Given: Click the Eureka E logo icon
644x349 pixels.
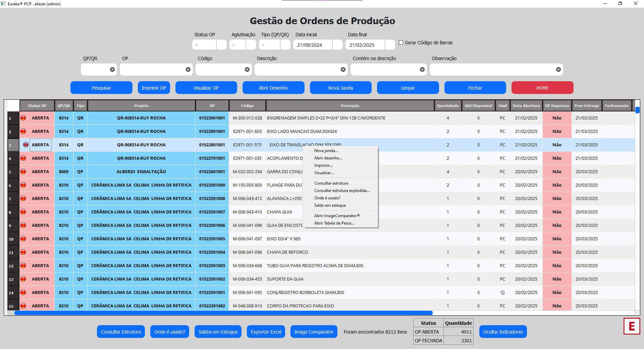Looking at the screenshot, I should (632, 326).
